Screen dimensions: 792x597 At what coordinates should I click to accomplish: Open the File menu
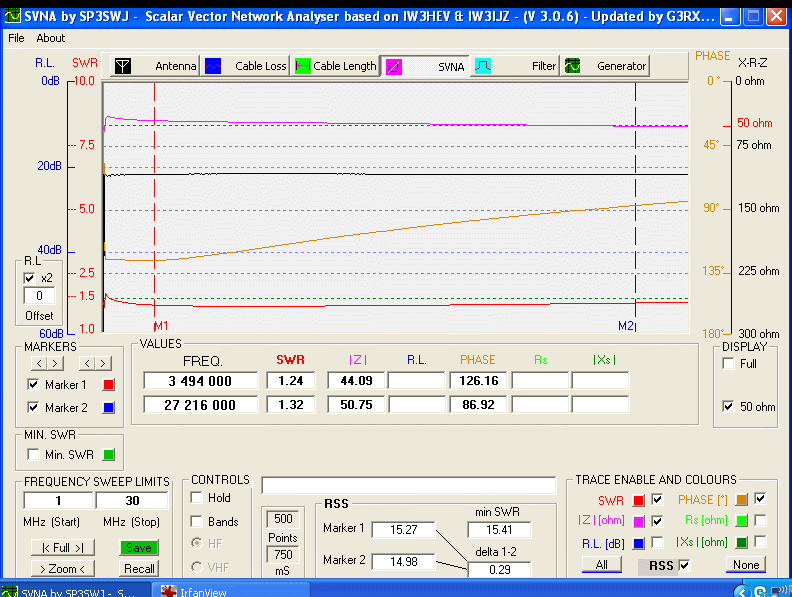[16, 38]
